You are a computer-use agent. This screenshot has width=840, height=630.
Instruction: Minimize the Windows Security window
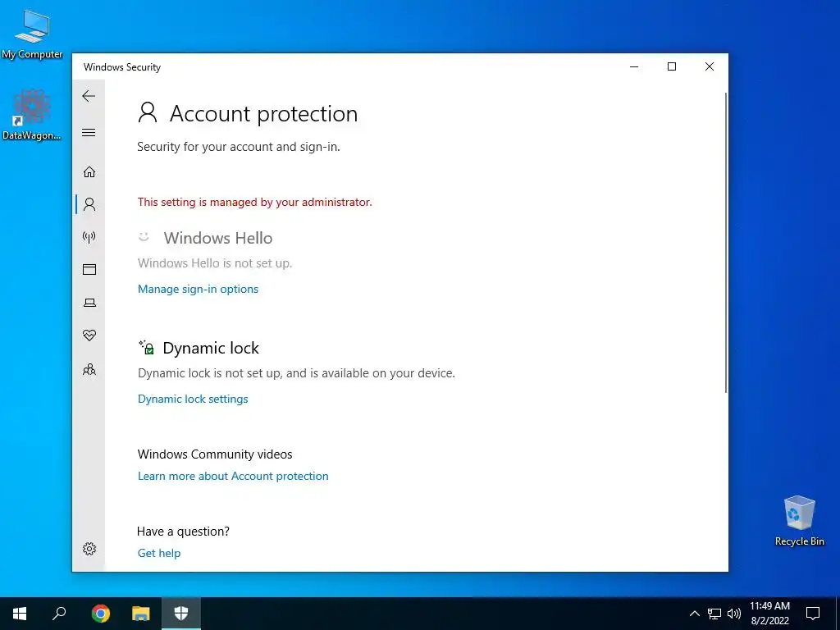634,66
